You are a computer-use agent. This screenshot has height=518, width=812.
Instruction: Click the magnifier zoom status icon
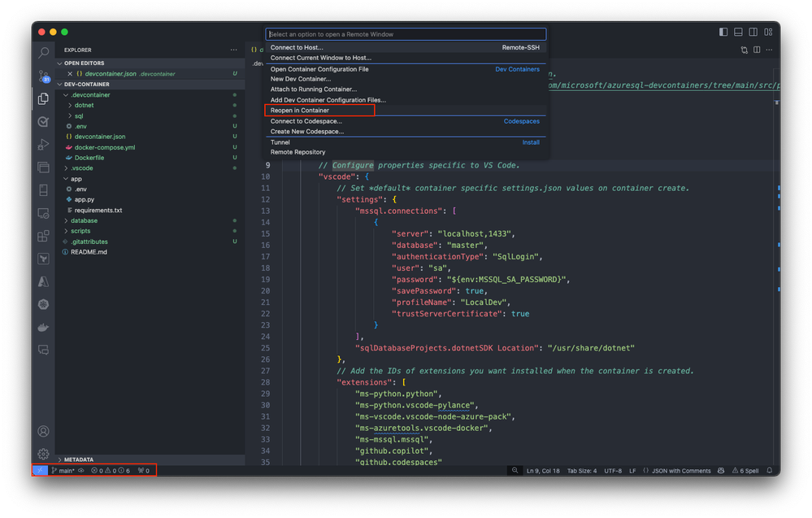pos(515,471)
